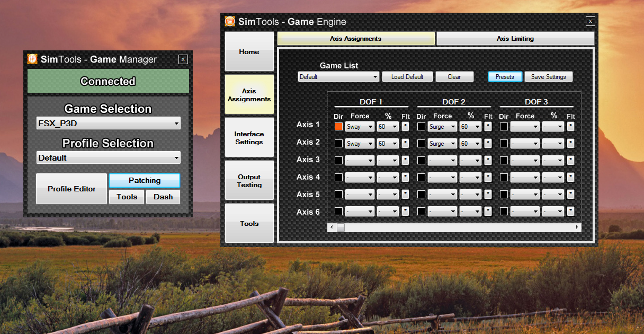
Task: Click right arrow of axis table scrollbar
Action: click(x=577, y=227)
